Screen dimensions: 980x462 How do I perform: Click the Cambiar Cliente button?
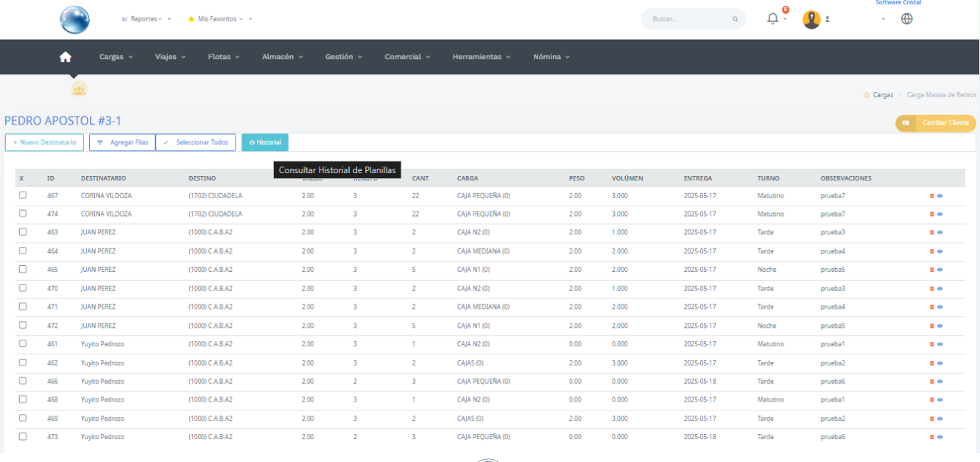click(936, 123)
